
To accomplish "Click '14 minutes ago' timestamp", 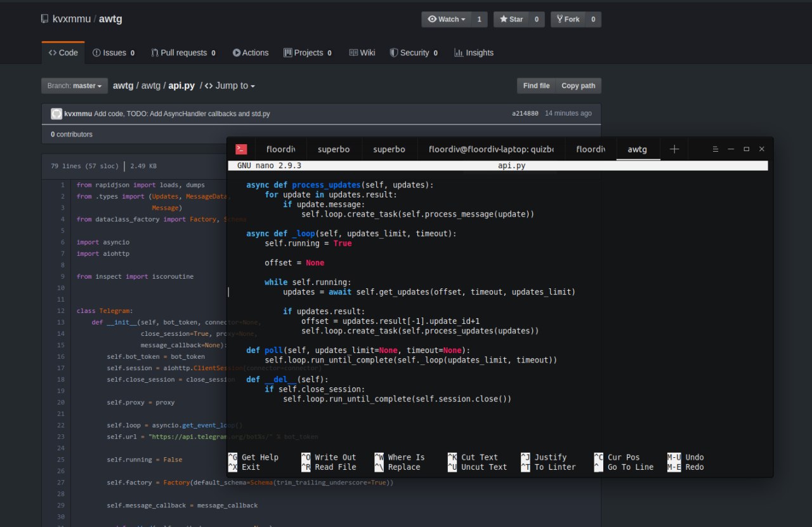I will [x=568, y=114].
